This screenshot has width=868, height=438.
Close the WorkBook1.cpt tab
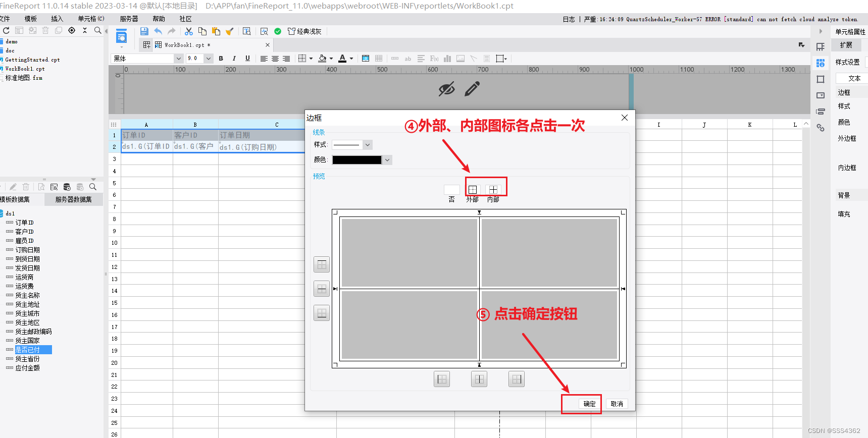click(x=268, y=45)
